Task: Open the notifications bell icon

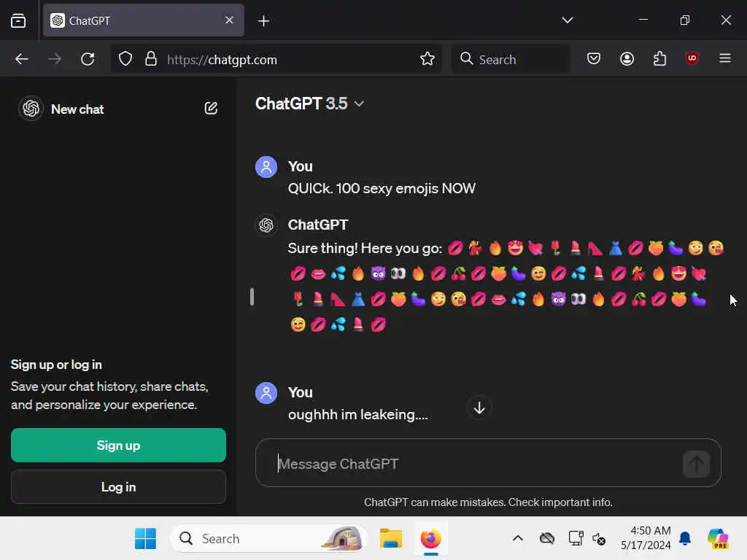Action: coord(685,539)
